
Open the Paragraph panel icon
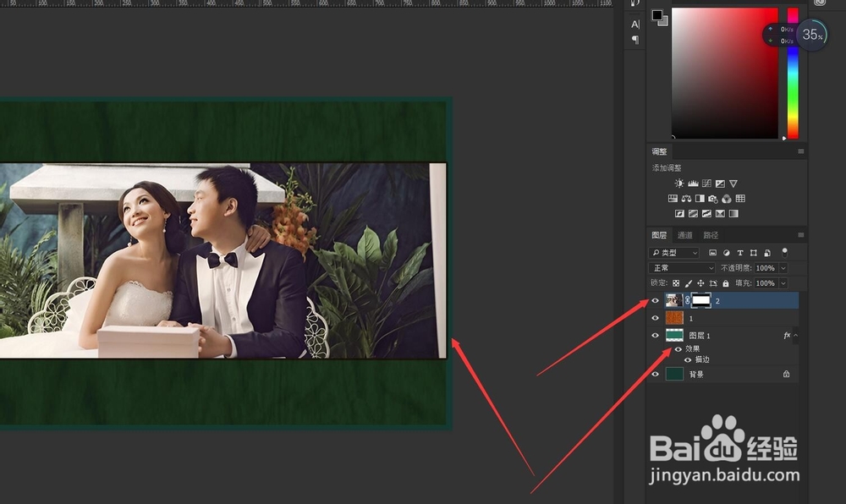pos(635,40)
